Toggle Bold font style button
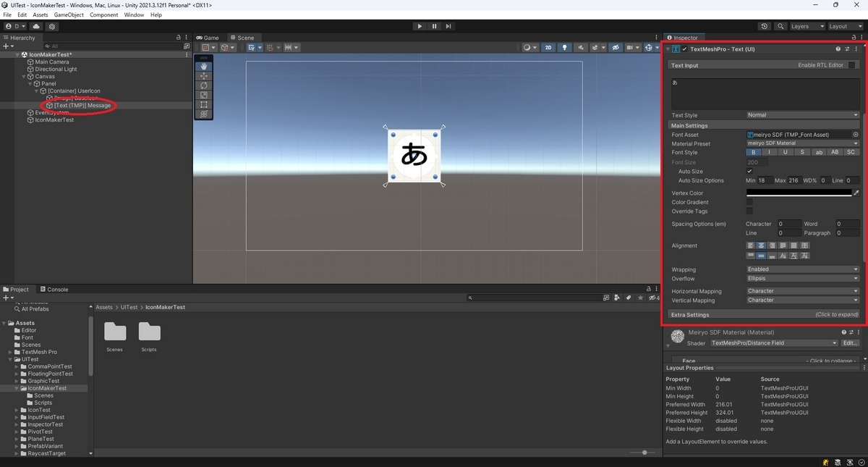 pyautogui.click(x=754, y=153)
